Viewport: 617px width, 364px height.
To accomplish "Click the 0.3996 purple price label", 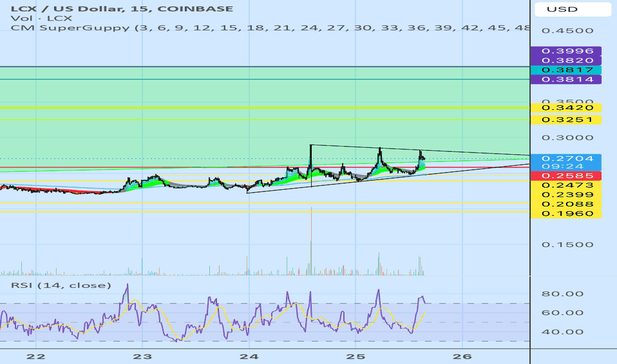I will click(566, 51).
